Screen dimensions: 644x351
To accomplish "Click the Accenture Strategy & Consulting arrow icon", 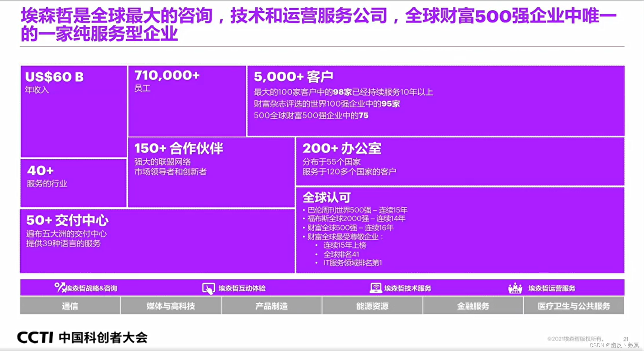I will 60,287.
